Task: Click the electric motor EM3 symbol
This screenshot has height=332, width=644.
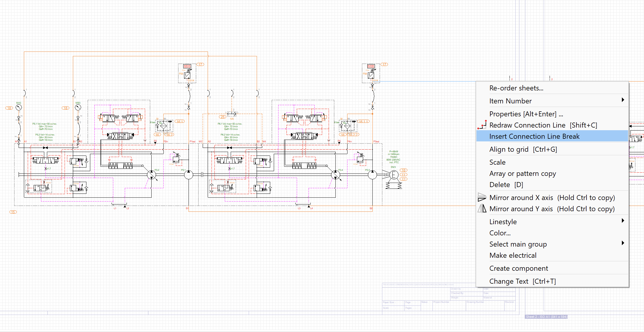Action: click(394, 175)
